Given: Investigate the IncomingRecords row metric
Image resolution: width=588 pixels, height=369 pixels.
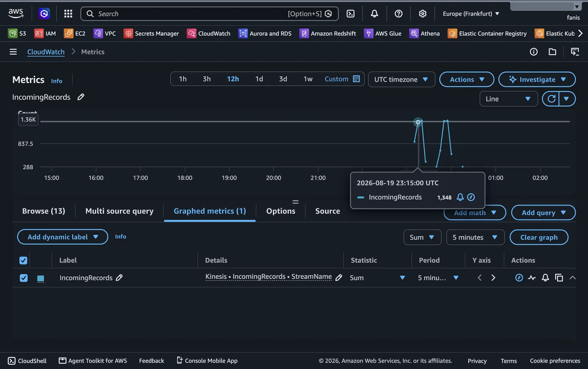Looking at the screenshot, I should tap(519, 278).
